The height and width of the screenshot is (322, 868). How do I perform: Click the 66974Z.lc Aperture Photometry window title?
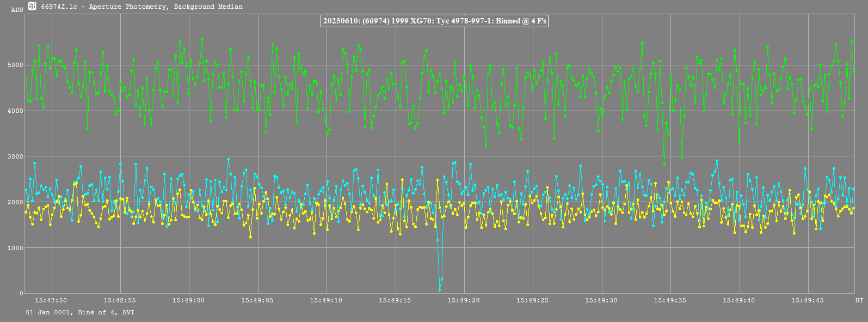coord(141,7)
